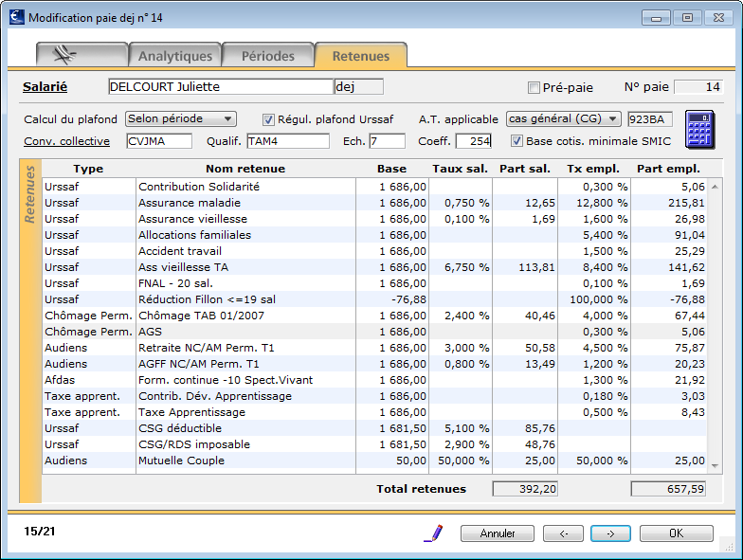
Task: Click the N° paie field
Action: click(698, 87)
